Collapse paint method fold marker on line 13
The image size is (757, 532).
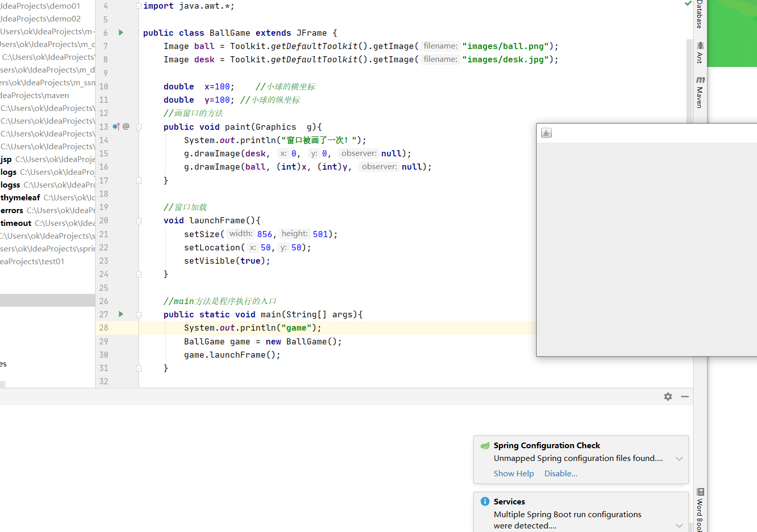(x=139, y=127)
